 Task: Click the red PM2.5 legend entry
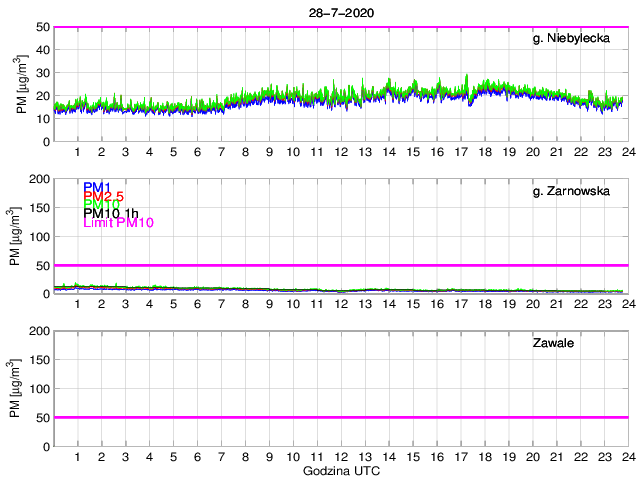click(x=105, y=196)
